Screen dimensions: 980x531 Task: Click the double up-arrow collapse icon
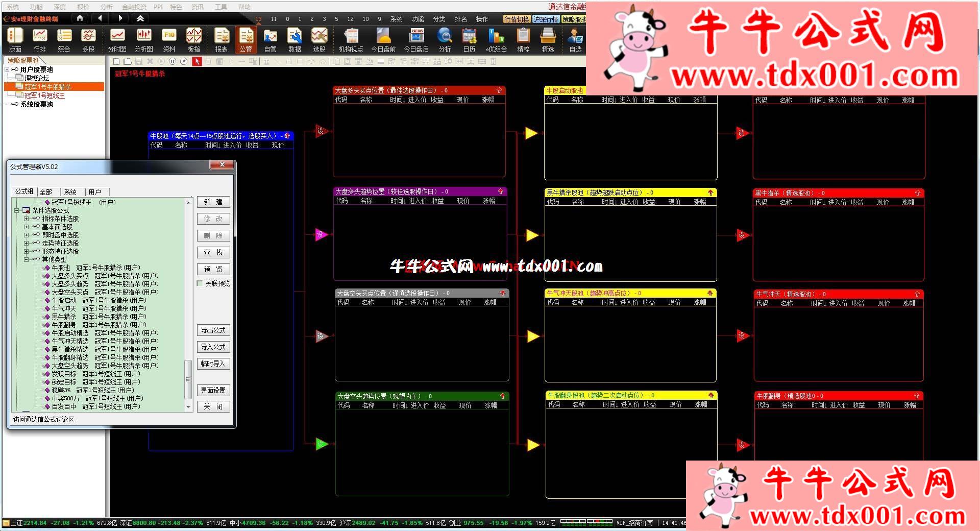coord(140,18)
